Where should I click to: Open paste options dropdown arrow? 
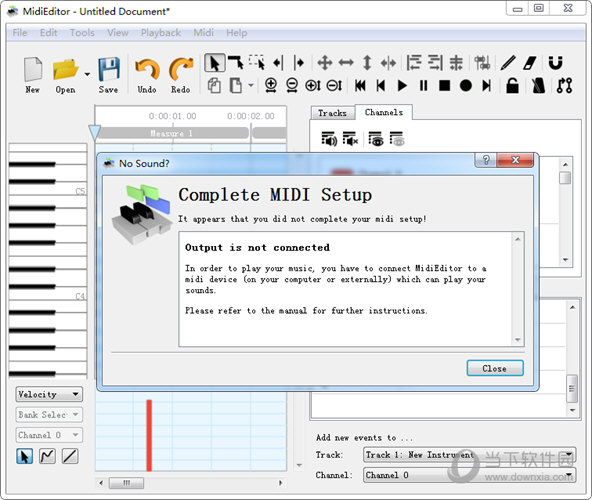(251, 85)
